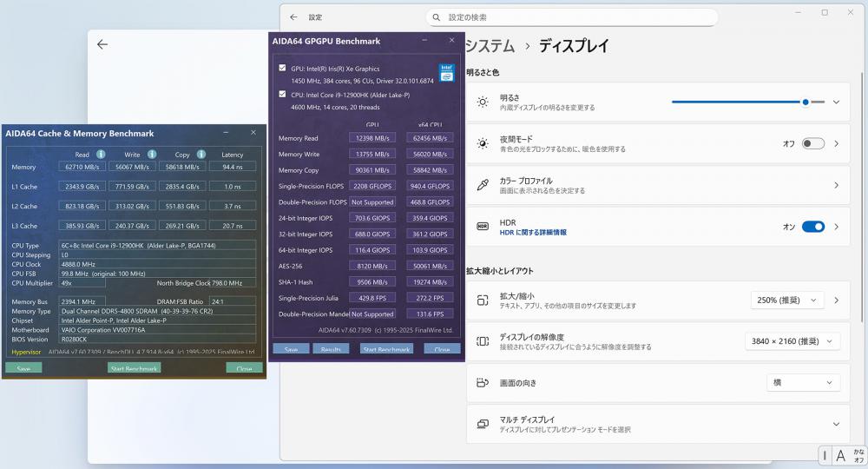Click the システム breadcrumb item
This screenshot has height=469, width=868.
pyautogui.click(x=490, y=46)
